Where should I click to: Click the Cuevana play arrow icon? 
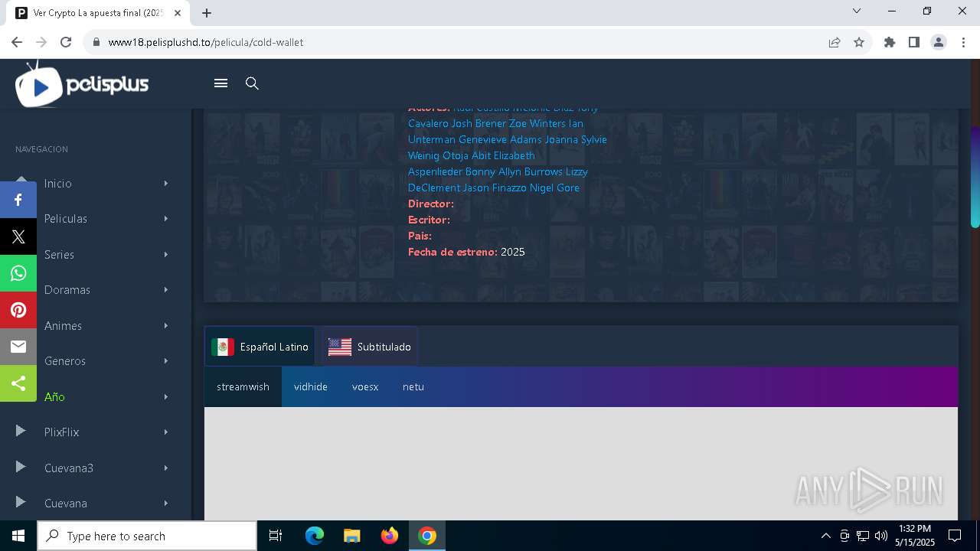[21, 503]
